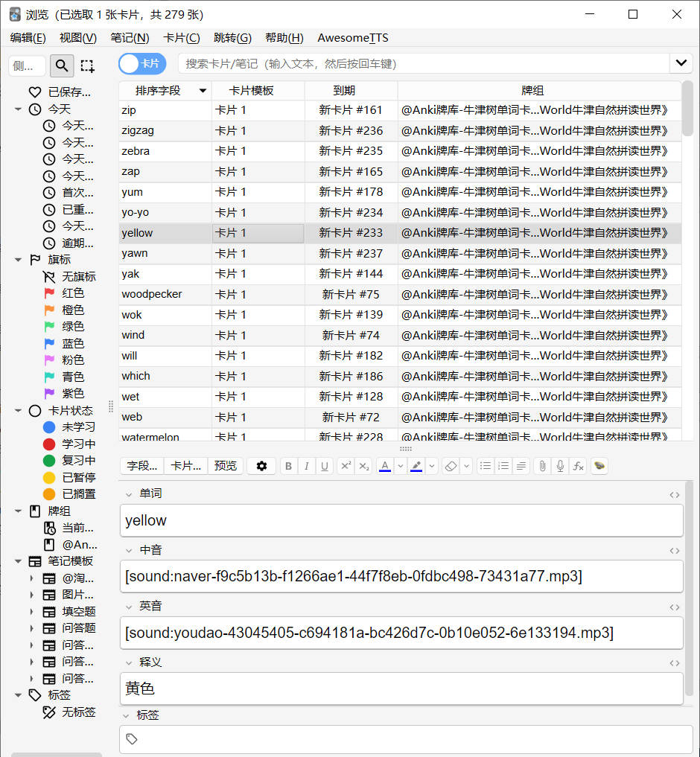Toggle bold text formatting

point(288,467)
